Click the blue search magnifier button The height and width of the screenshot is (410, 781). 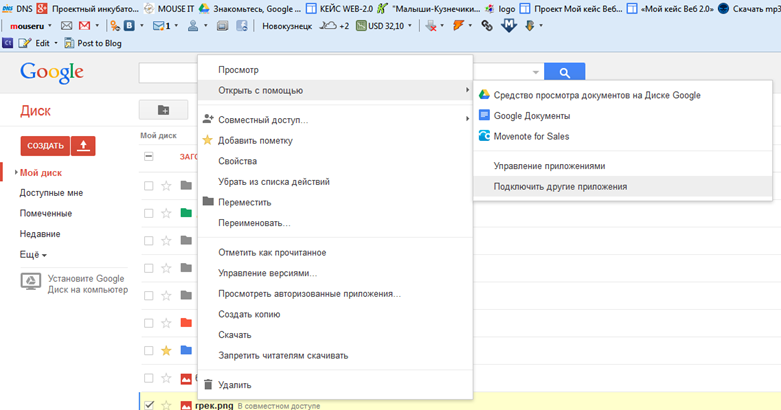pyautogui.click(x=564, y=73)
